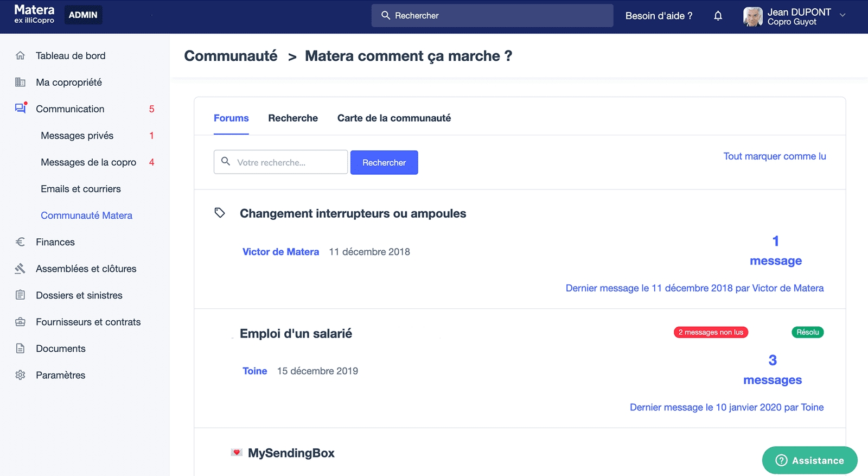Screen dimensions: 868x476
Task: Click the love-letter icon beside MySendingBox
Action: coord(237,452)
